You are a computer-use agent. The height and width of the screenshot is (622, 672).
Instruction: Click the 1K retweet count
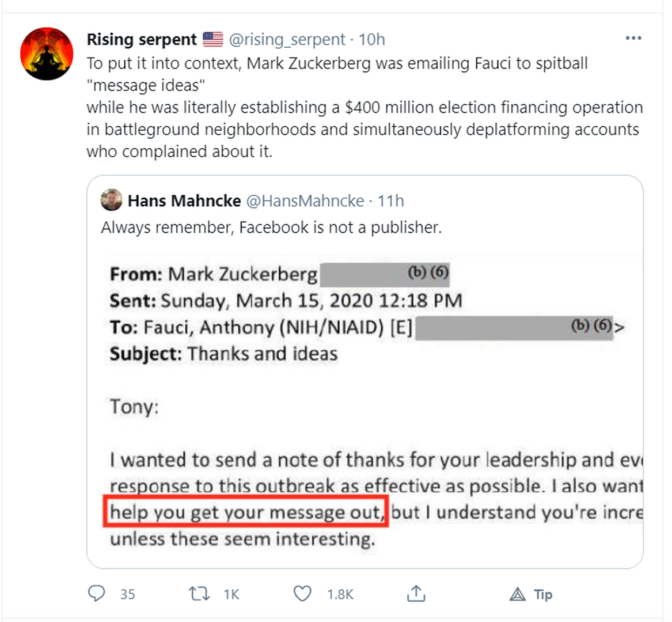(231, 594)
